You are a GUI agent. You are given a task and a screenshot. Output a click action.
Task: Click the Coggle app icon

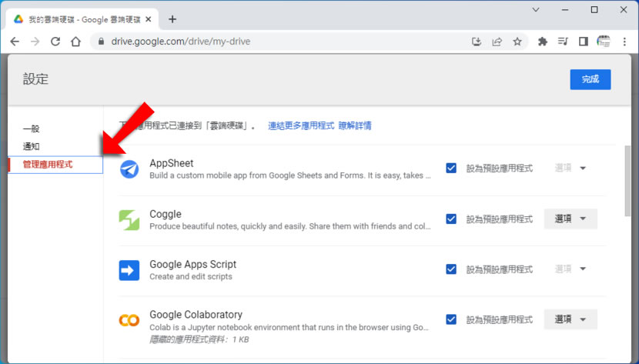point(129,220)
